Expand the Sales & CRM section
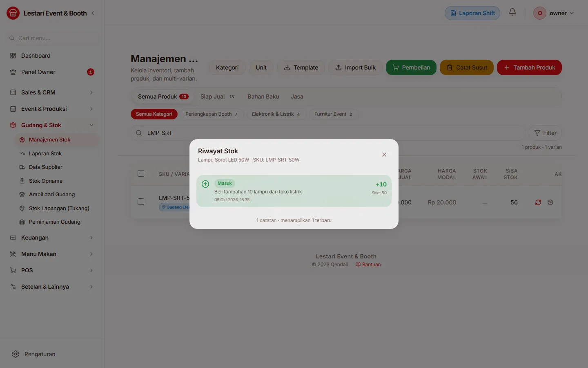This screenshot has height=368, width=588. (52, 92)
